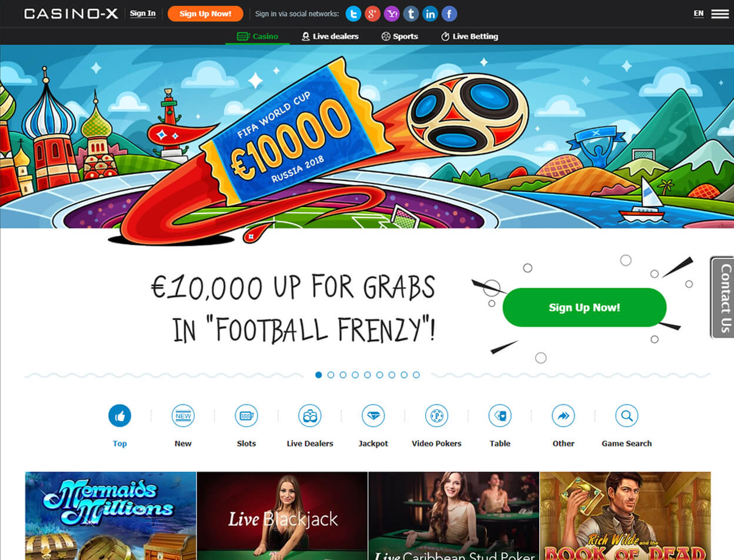Open the Sports tab
734x560 pixels.
(x=399, y=36)
